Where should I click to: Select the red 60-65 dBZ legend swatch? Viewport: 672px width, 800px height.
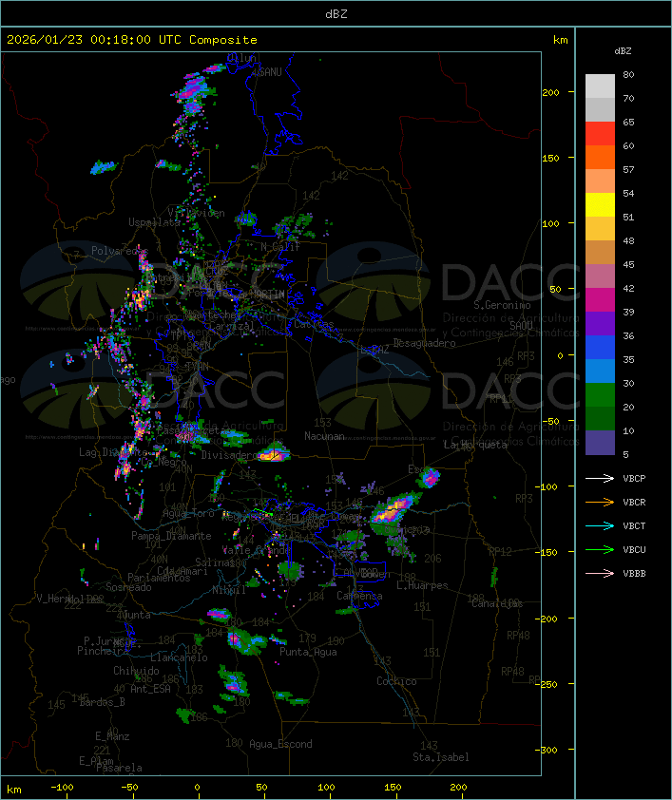pos(600,134)
